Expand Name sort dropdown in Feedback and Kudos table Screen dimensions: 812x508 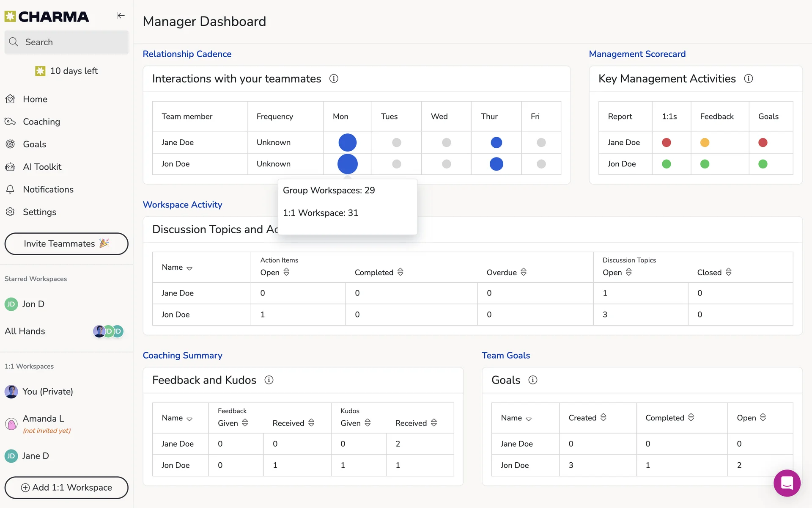coord(189,419)
